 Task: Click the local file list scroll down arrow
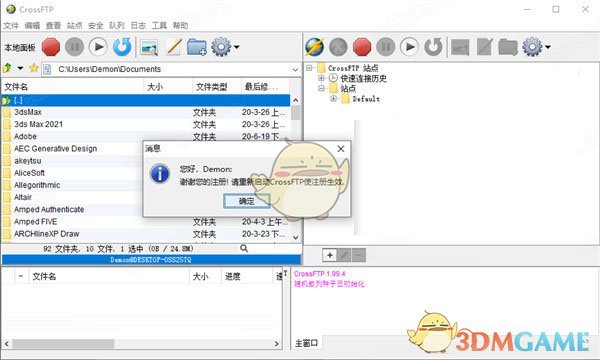point(295,238)
